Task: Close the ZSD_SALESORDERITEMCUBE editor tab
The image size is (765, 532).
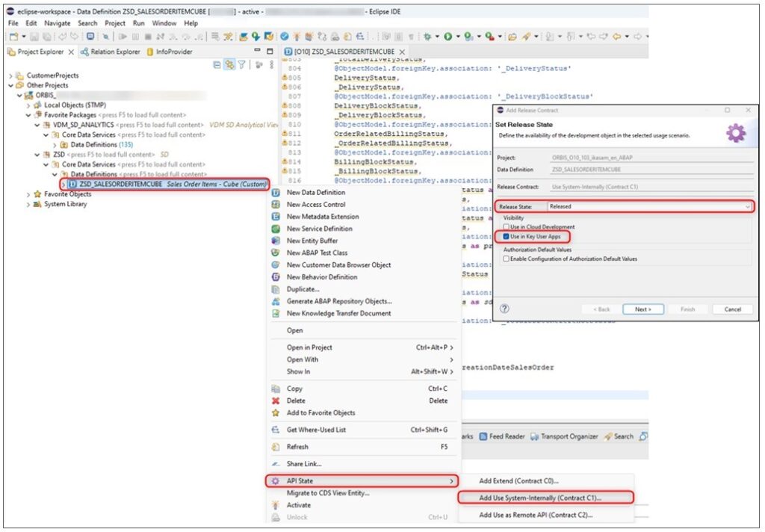Action: tap(402, 52)
